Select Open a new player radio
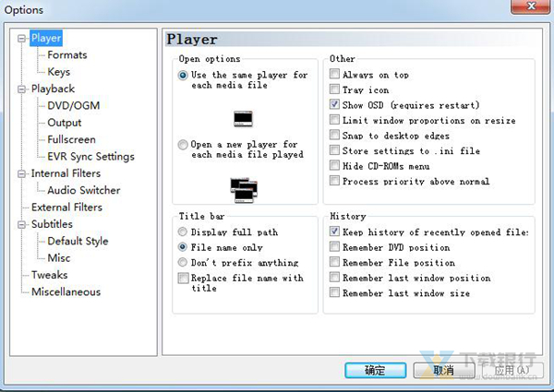Viewport: 554px width, 392px height. coord(183,144)
